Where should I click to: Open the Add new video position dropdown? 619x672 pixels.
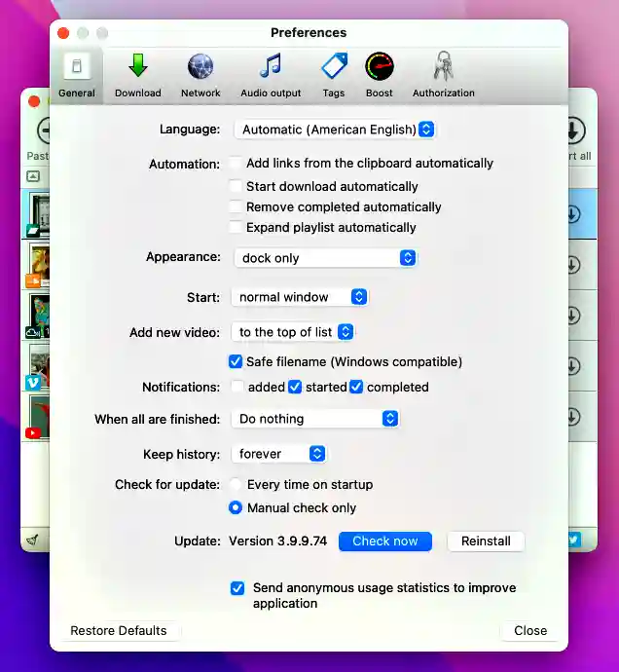(x=293, y=332)
